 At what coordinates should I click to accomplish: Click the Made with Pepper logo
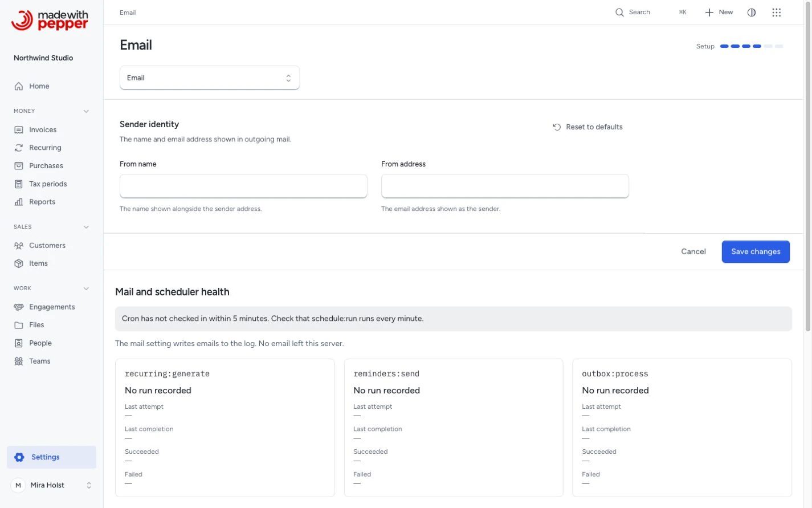pyautogui.click(x=50, y=21)
